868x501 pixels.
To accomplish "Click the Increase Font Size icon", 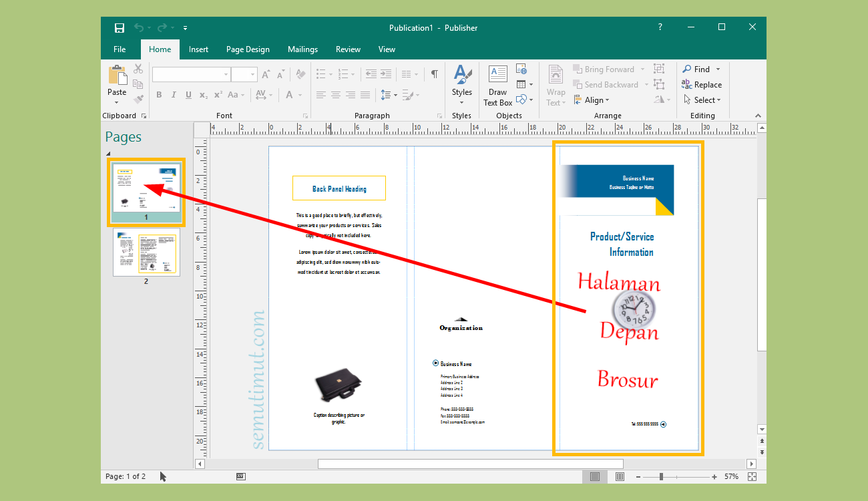I will 266,74.
